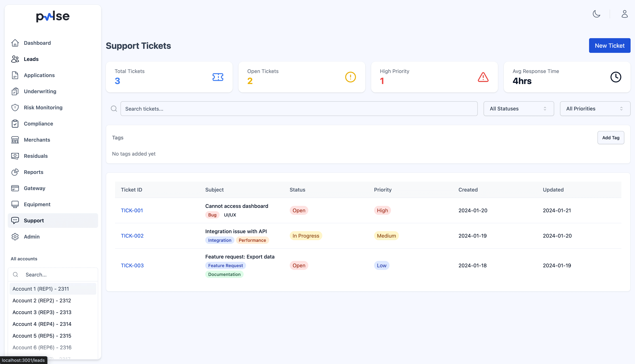Screen dimensions: 635x364
Task: Click the Reports pie chart icon
Action: [x=15, y=172]
